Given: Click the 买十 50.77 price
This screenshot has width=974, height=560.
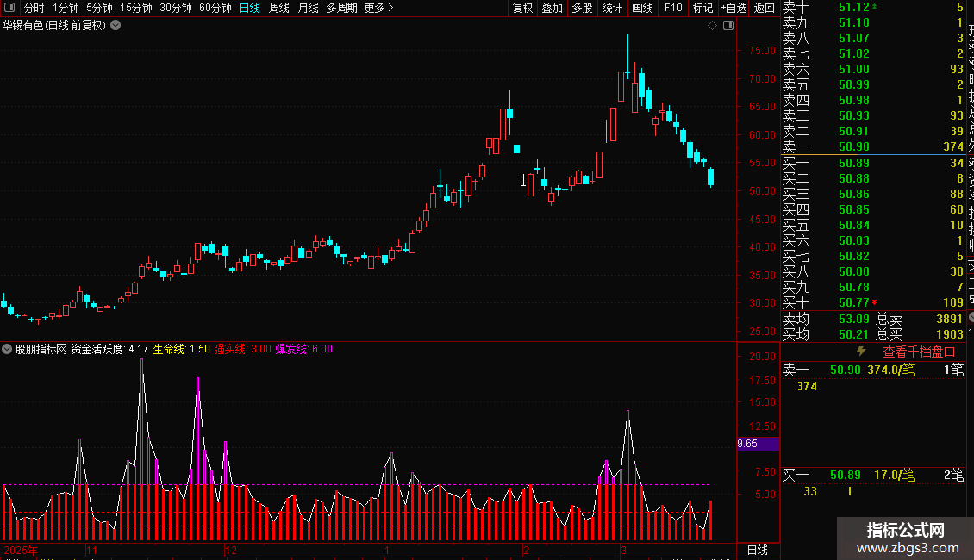Looking at the screenshot, I should [854, 303].
